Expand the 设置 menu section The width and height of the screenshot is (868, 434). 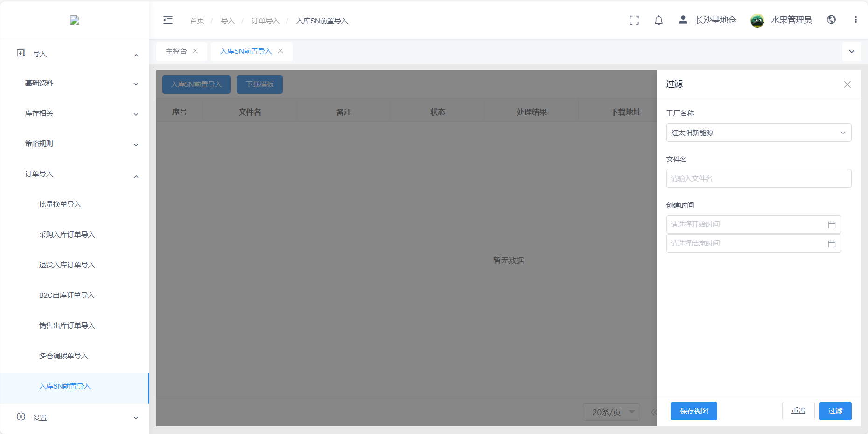point(136,418)
